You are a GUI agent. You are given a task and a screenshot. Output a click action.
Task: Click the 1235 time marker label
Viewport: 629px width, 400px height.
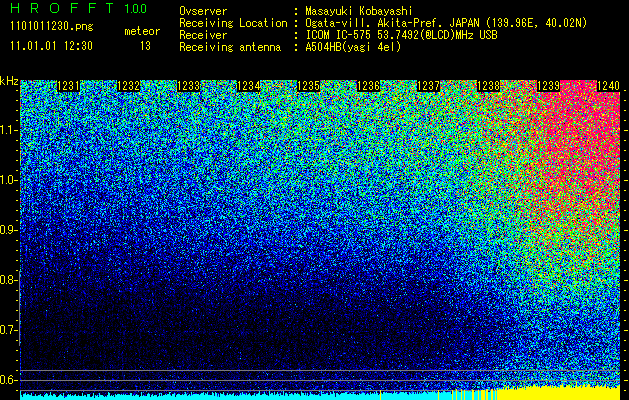click(x=308, y=86)
